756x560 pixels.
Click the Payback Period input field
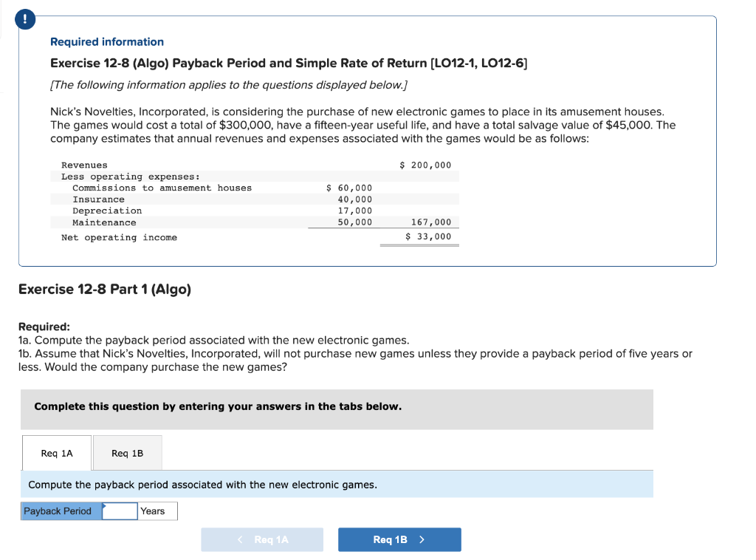point(120,511)
